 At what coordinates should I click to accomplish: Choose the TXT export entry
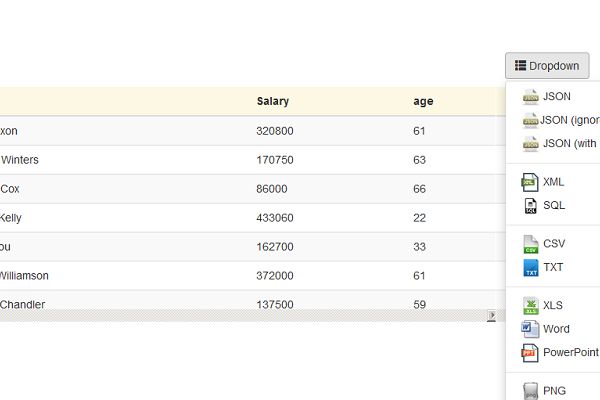(553, 267)
